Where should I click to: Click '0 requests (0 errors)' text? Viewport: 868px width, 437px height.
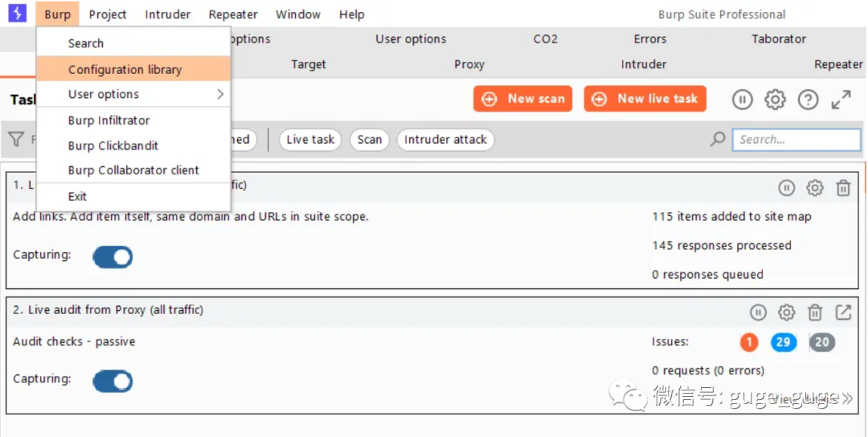coord(708,370)
